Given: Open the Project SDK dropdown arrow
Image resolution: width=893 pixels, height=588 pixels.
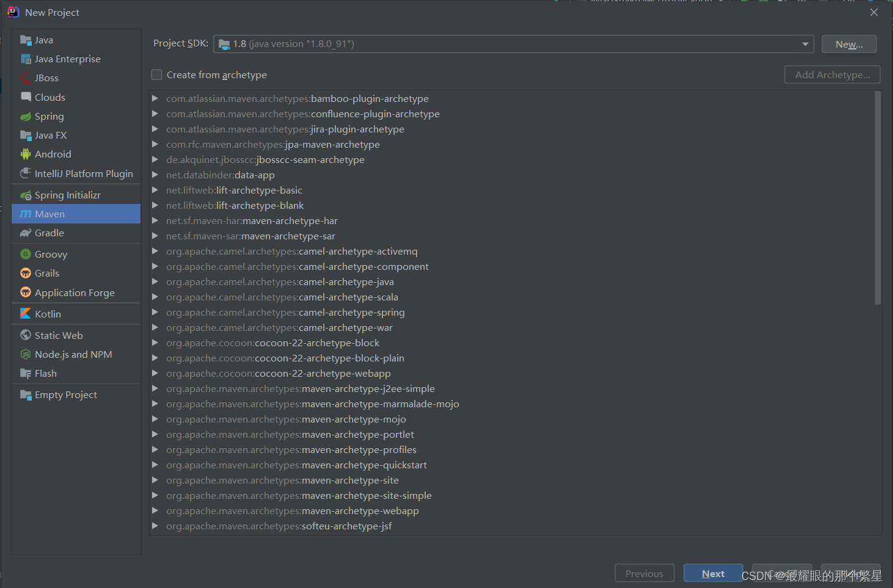Looking at the screenshot, I should pyautogui.click(x=805, y=44).
